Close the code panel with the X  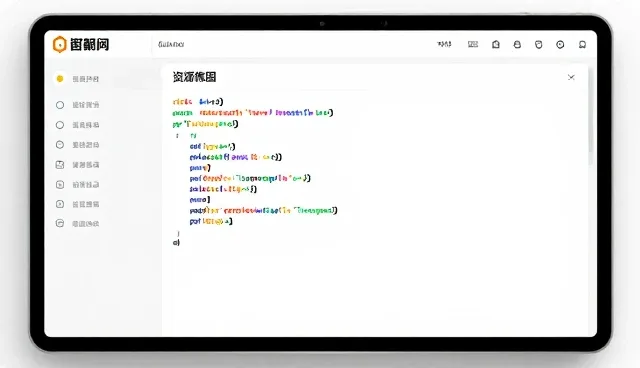[571, 77]
